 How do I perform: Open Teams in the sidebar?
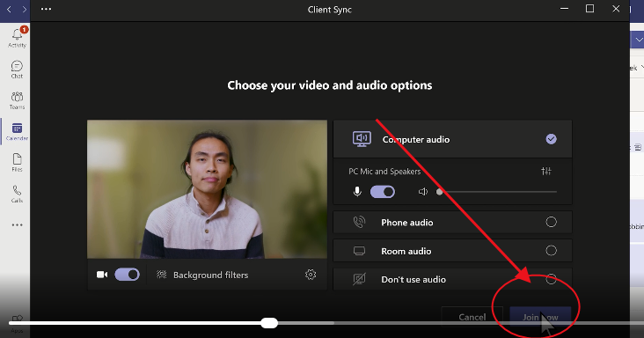[x=17, y=100]
